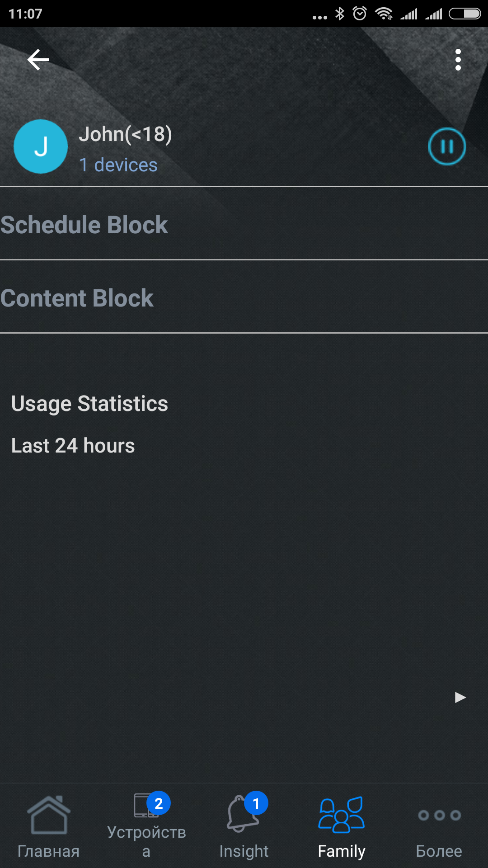Open the three-dot overflow menu
Viewport: 488px width, 868px height.
click(x=458, y=60)
